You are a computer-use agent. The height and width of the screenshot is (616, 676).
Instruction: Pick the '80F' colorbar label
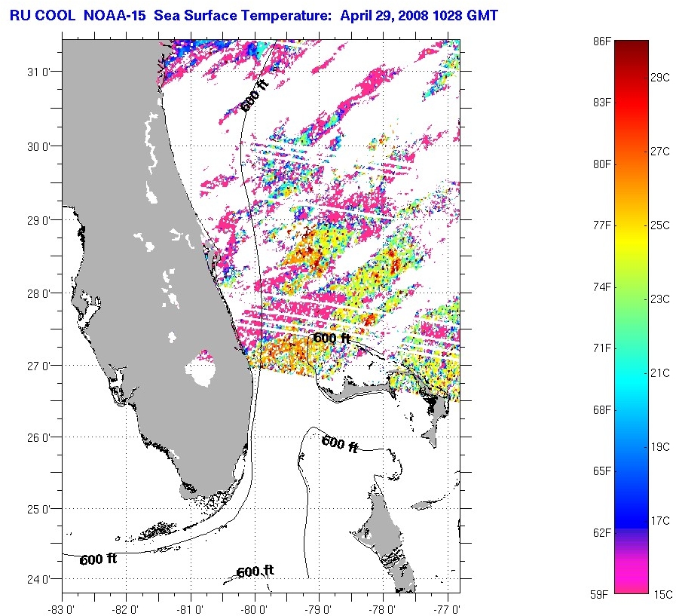tap(602, 164)
